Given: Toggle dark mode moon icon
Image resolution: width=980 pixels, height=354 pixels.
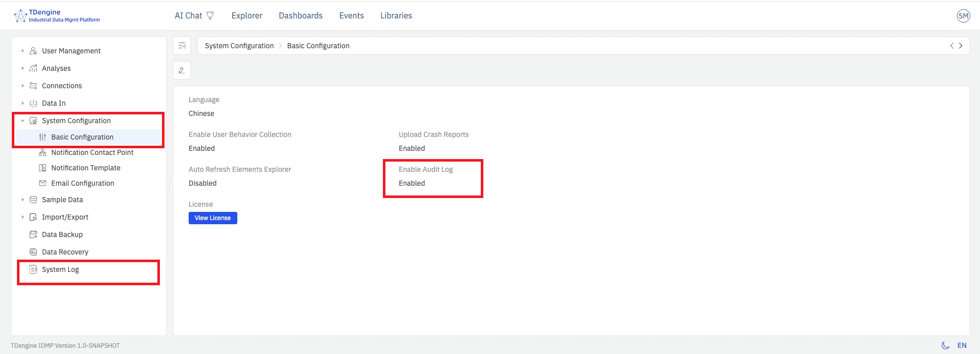Looking at the screenshot, I should pyautogui.click(x=945, y=345).
